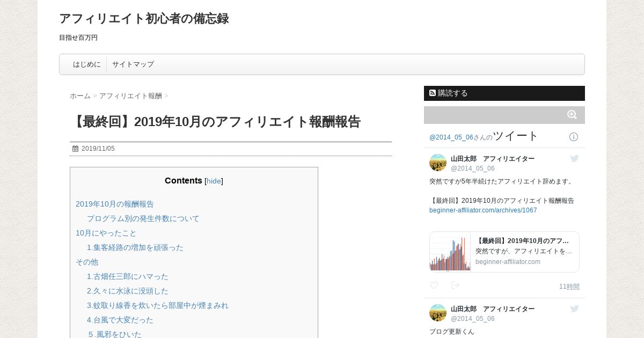Click 山田太郎 アフィリエイター name on ブログ更新くん tweet
Screen dimensions: 644x338
pyautogui.click(x=493, y=309)
